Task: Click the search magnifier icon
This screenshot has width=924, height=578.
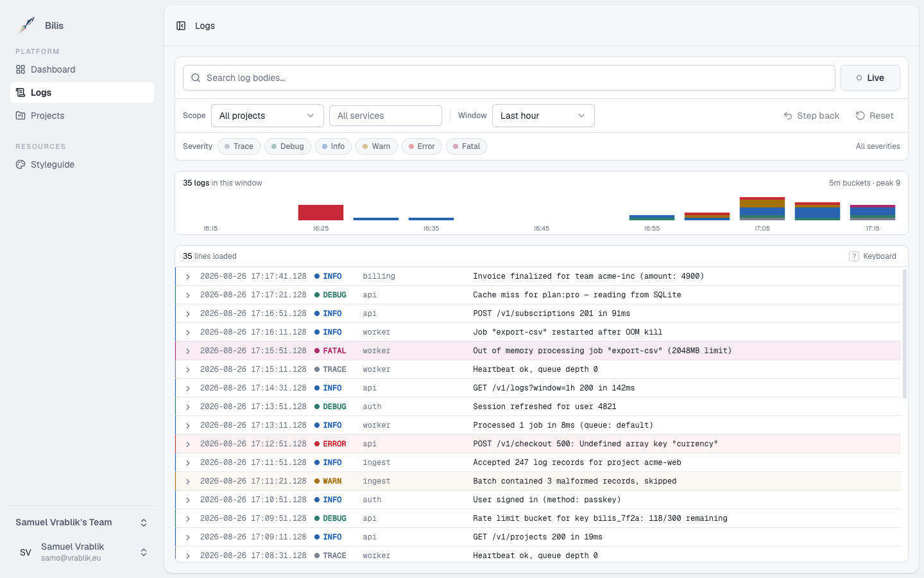Action: [196, 78]
